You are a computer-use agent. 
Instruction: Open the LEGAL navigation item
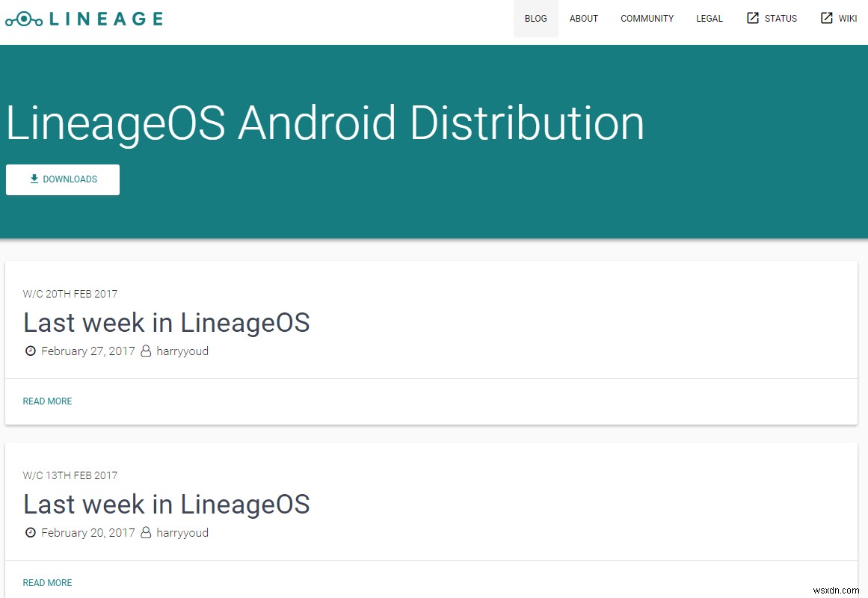click(x=709, y=18)
